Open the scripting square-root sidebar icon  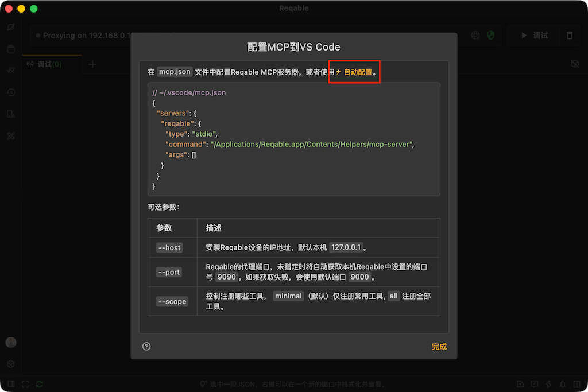(11, 71)
